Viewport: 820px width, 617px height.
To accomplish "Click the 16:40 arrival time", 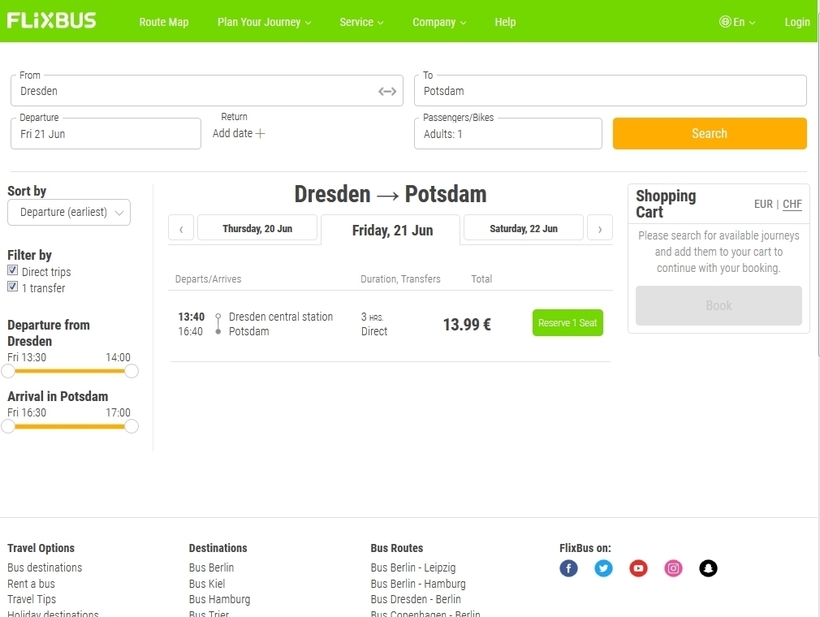I will click(x=190, y=332).
